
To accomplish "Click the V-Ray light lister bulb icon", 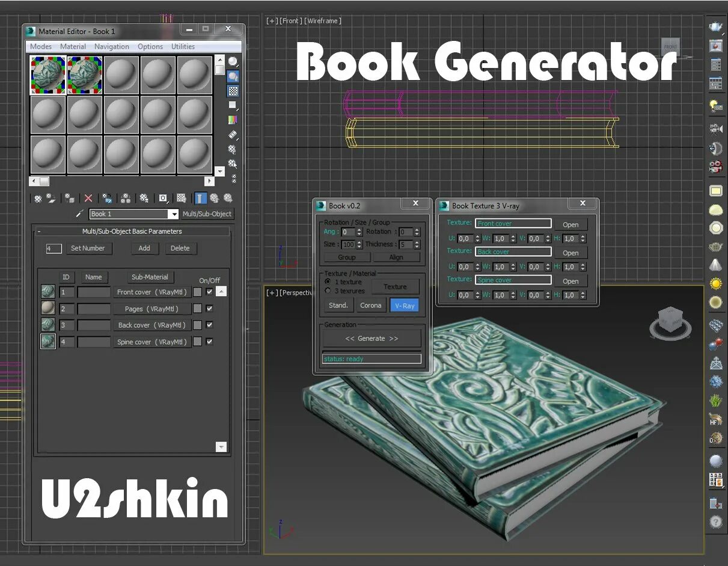I will click(x=715, y=106).
